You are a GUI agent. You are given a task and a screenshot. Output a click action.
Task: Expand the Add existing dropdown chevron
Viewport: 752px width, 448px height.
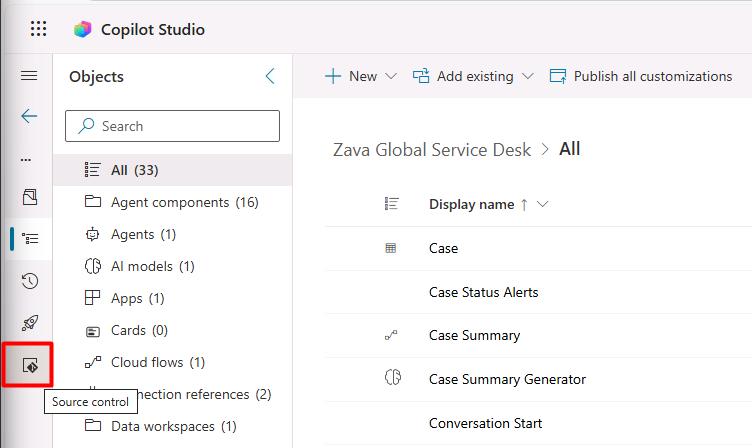[x=528, y=76]
